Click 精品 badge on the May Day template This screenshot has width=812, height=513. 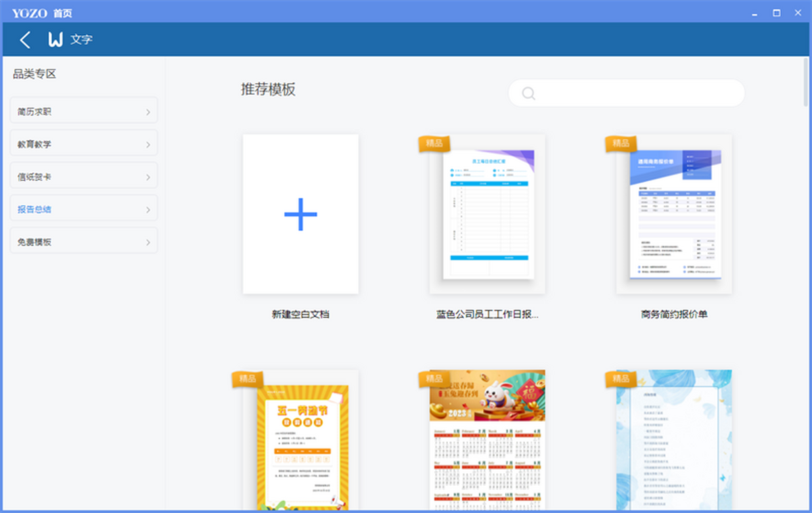pos(247,378)
